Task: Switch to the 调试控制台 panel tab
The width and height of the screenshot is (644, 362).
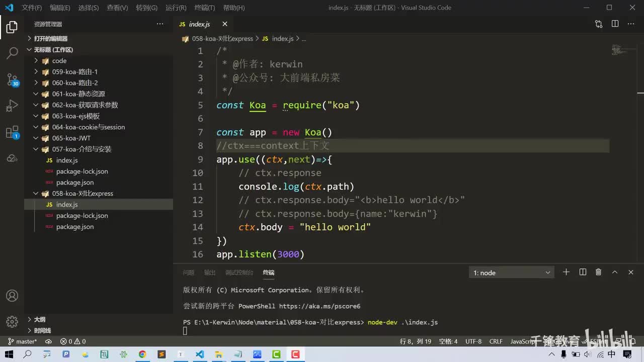Action: point(239,273)
